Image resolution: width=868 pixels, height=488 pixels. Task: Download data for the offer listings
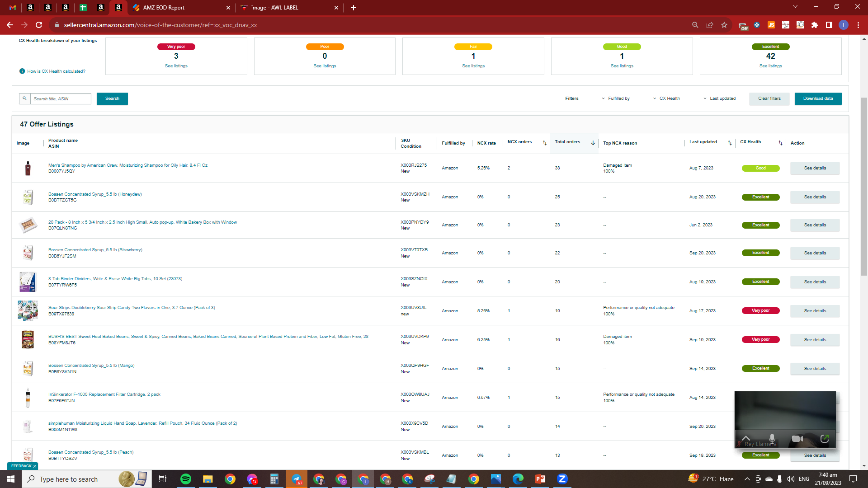(x=818, y=99)
